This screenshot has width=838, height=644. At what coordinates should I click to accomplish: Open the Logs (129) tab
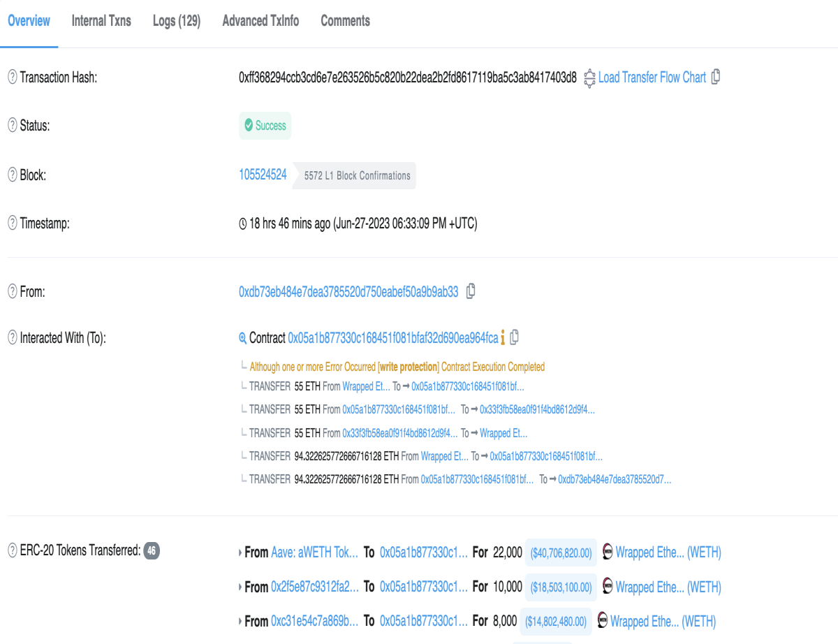(177, 21)
